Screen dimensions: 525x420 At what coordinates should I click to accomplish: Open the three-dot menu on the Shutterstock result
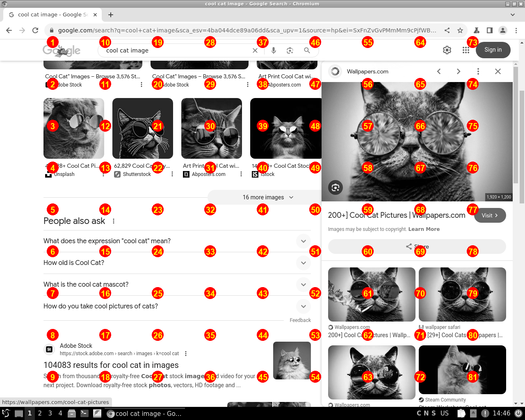pyautogui.click(x=172, y=173)
